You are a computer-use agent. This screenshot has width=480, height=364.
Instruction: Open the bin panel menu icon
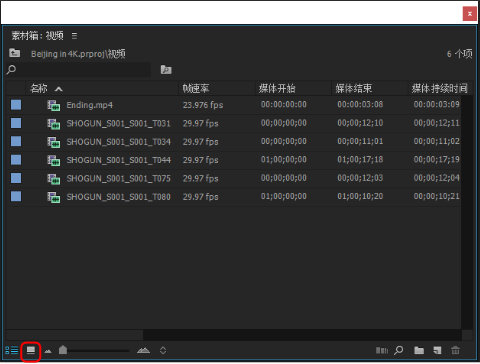74,36
